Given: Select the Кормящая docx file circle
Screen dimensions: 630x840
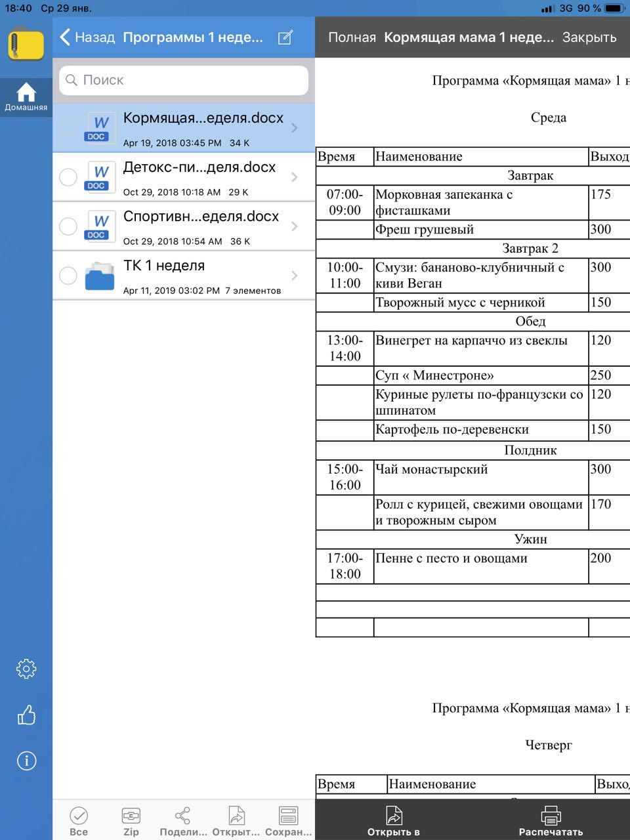Looking at the screenshot, I should [x=68, y=128].
